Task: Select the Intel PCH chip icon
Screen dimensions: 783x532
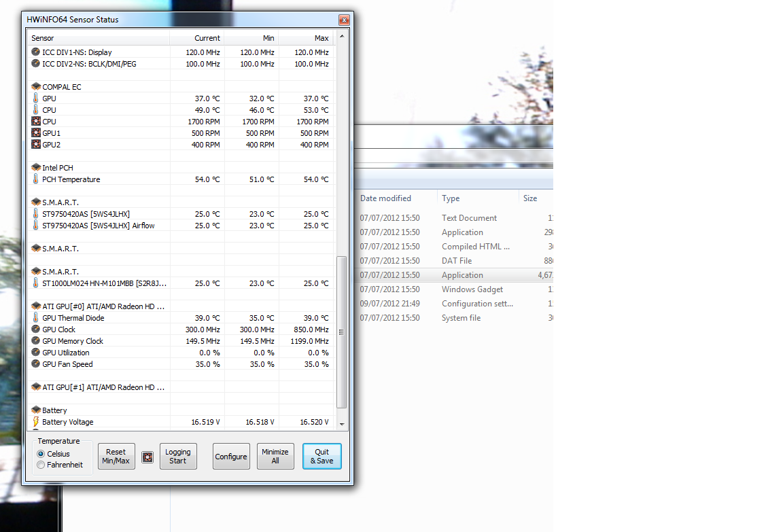Action: 36,167
